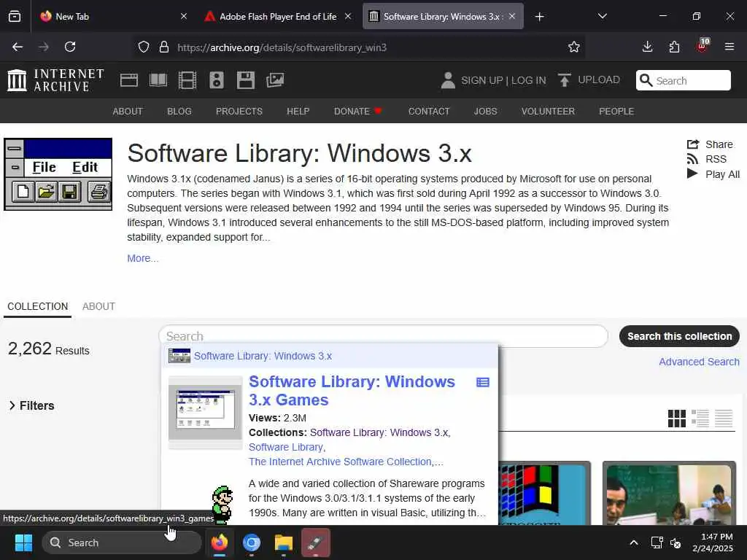Open CONTACT in nav bar
This screenshot has height=560, width=747.
tap(429, 111)
